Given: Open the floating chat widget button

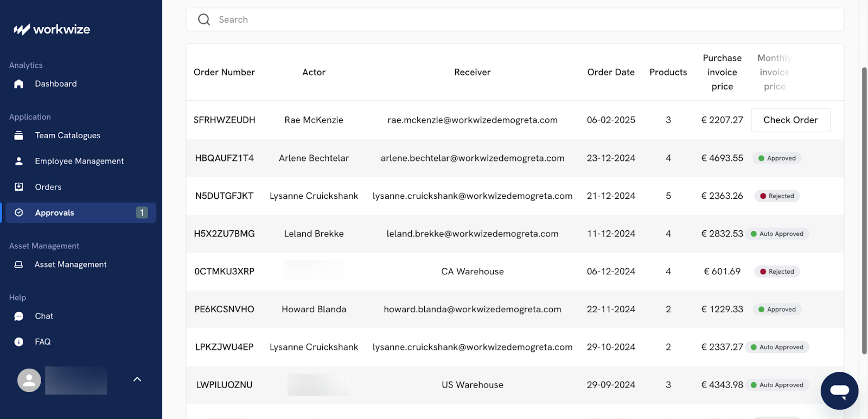Looking at the screenshot, I should coord(839,391).
